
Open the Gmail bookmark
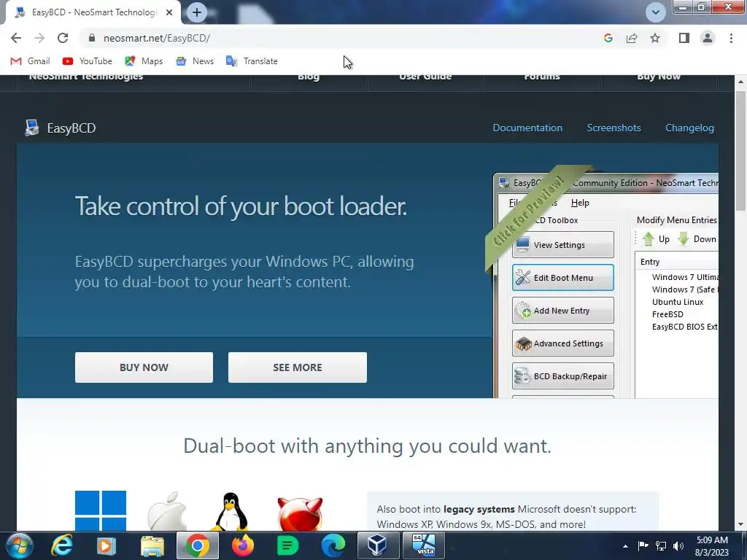31,61
